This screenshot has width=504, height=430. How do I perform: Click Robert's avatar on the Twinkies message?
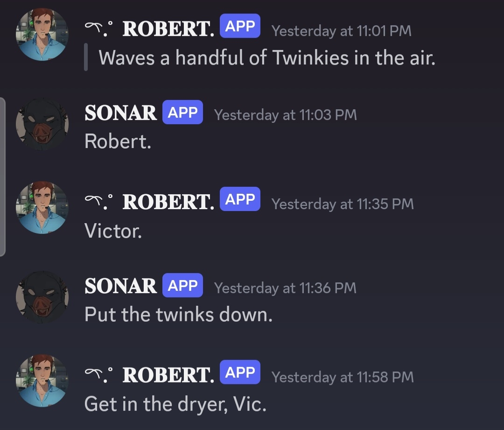pyautogui.click(x=42, y=35)
